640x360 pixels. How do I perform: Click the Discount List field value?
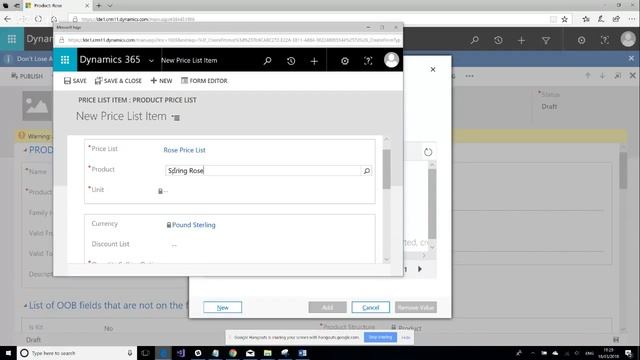click(x=174, y=244)
